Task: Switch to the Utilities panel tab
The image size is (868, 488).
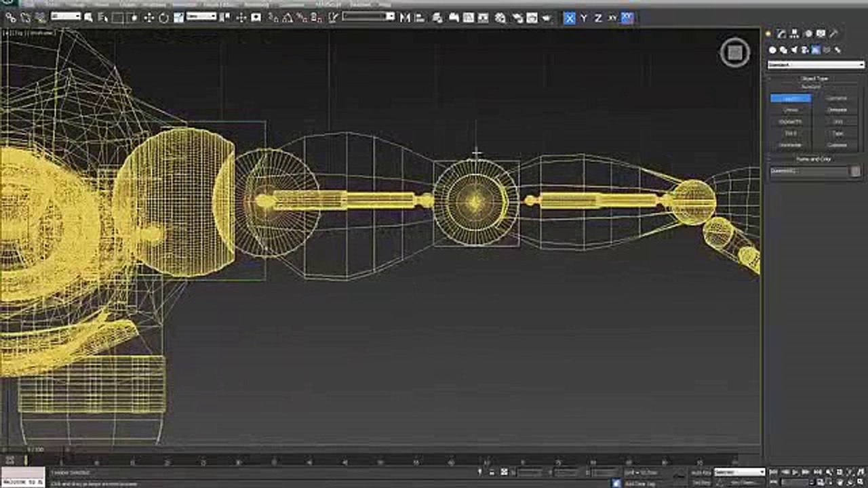Action: tap(833, 33)
